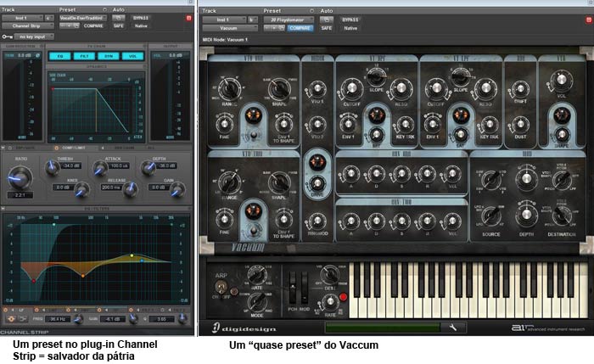Viewport: 594px width, 364px height.
Task: Click the Vacuum MOD wheel
Action: 305,287
